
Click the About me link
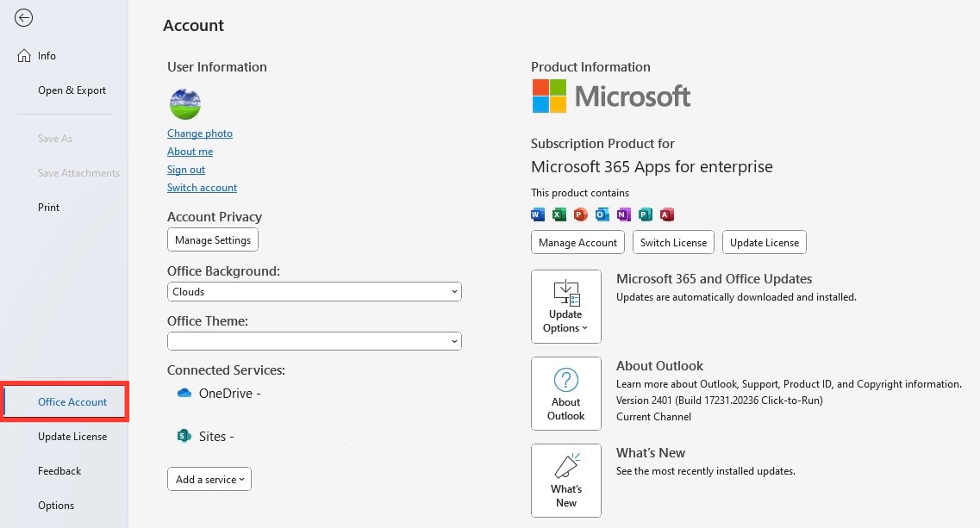[190, 152]
